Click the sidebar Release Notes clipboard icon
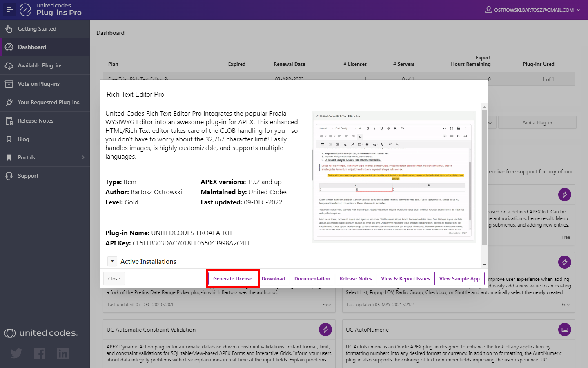The height and width of the screenshot is (368, 588). [9, 121]
